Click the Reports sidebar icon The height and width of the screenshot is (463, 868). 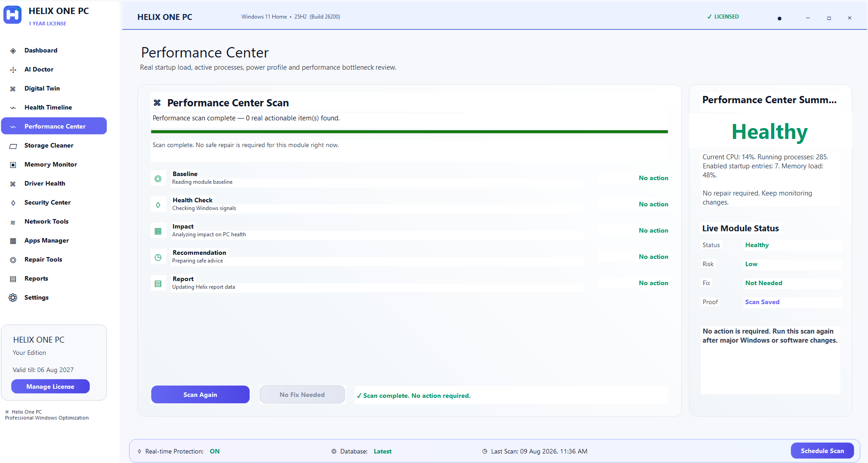point(13,279)
